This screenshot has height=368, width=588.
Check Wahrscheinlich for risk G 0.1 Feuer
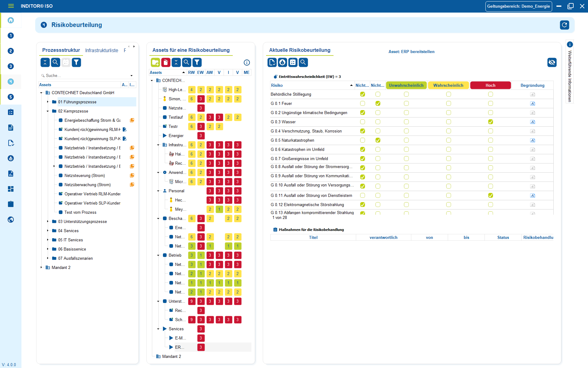point(449,103)
